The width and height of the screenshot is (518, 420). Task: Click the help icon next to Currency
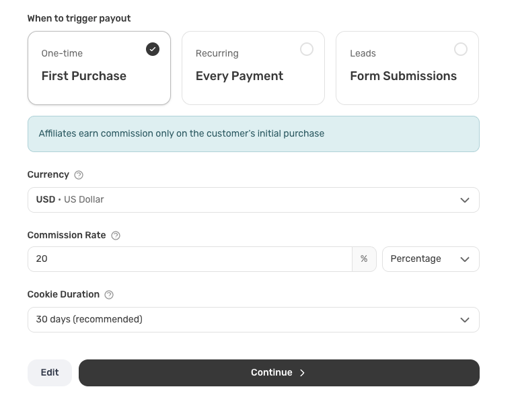click(79, 175)
